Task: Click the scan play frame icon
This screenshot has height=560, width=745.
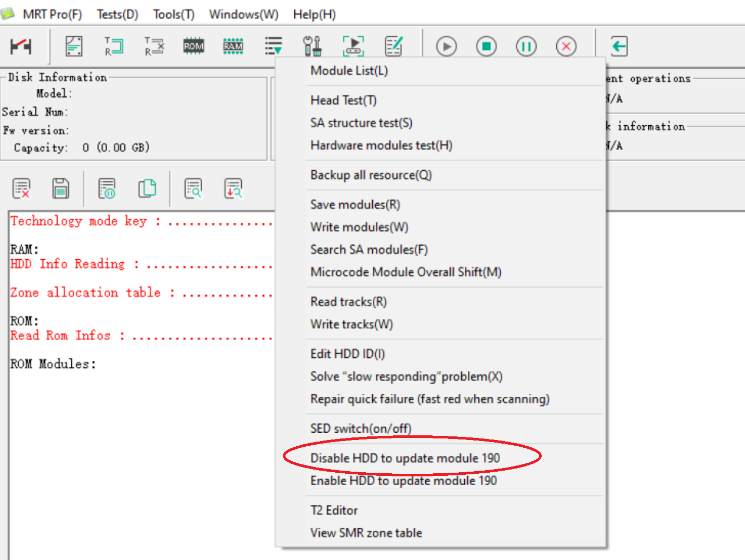Action: [353, 46]
